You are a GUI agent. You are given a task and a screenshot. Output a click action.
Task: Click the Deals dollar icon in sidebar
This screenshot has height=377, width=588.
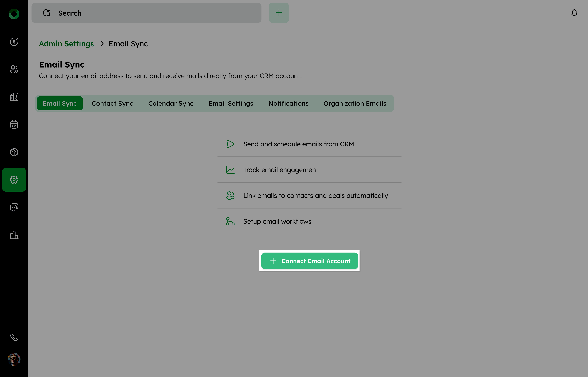(14, 42)
